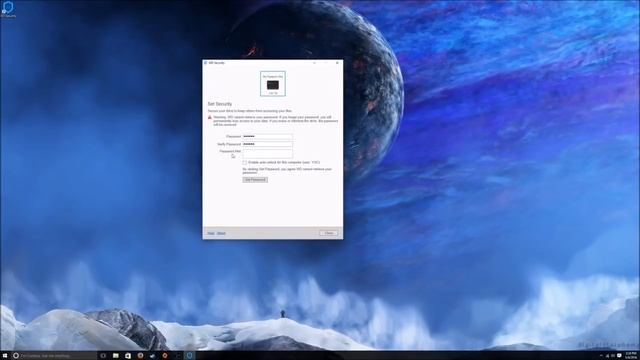Viewport: 640px width, 360px height.
Task: Open the About link at the bottom
Action: click(x=221, y=233)
